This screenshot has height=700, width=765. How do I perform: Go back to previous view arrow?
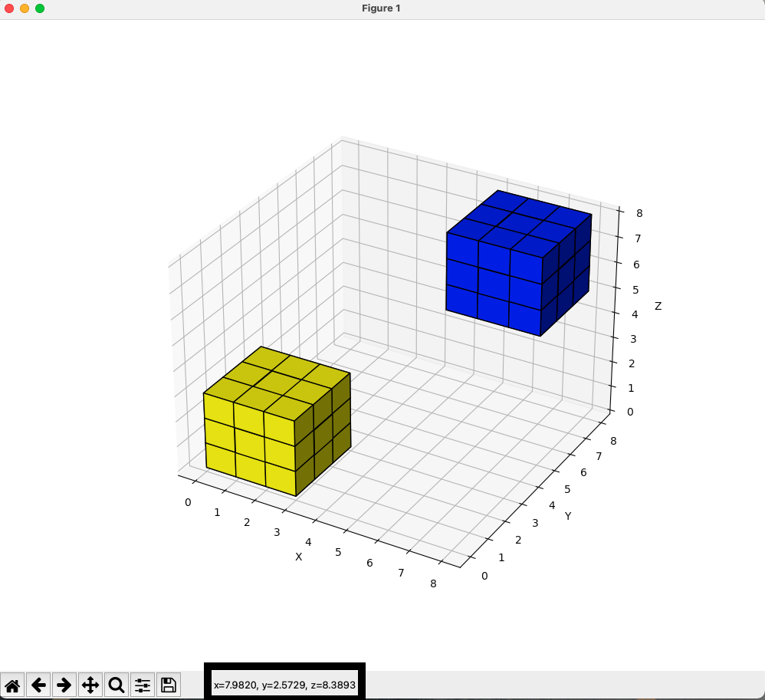coord(38,685)
